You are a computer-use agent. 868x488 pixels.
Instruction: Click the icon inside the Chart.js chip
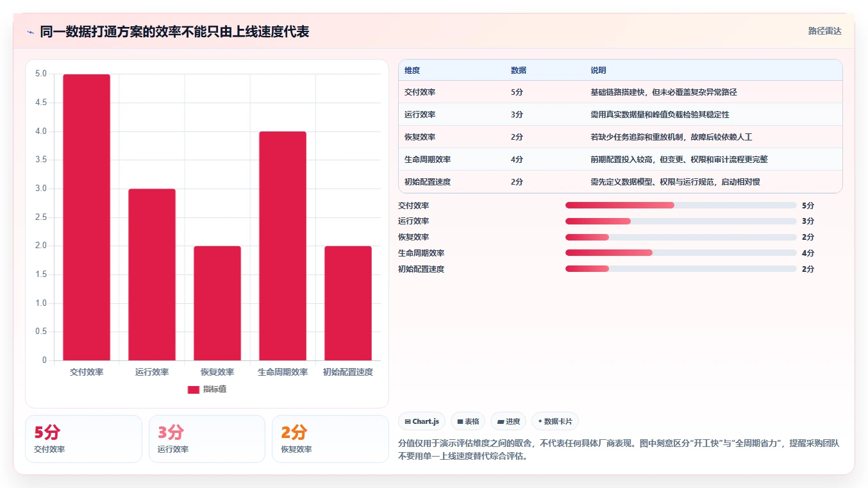pos(408,421)
